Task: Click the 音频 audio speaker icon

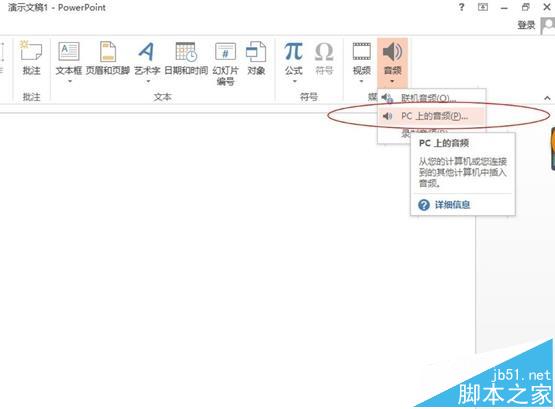Action: [392, 52]
